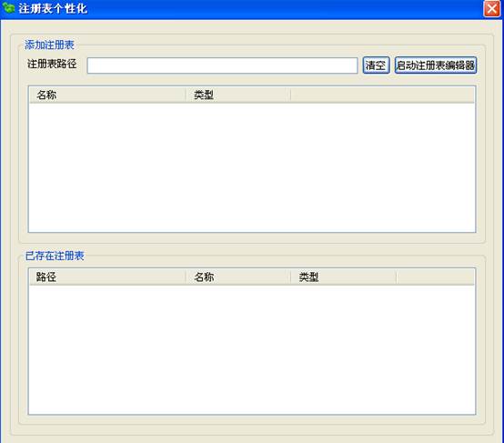
Task: Close the 注册表个性化 window
Action: [x=492, y=9]
